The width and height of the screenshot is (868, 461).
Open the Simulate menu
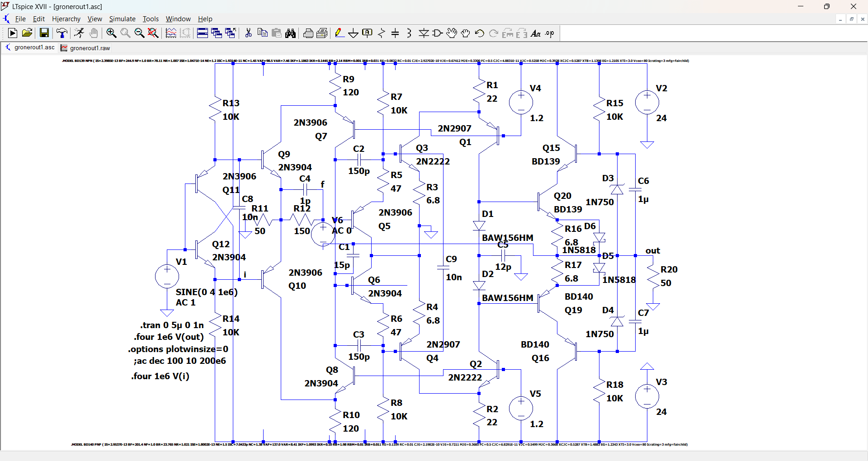pyautogui.click(x=122, y=19)
